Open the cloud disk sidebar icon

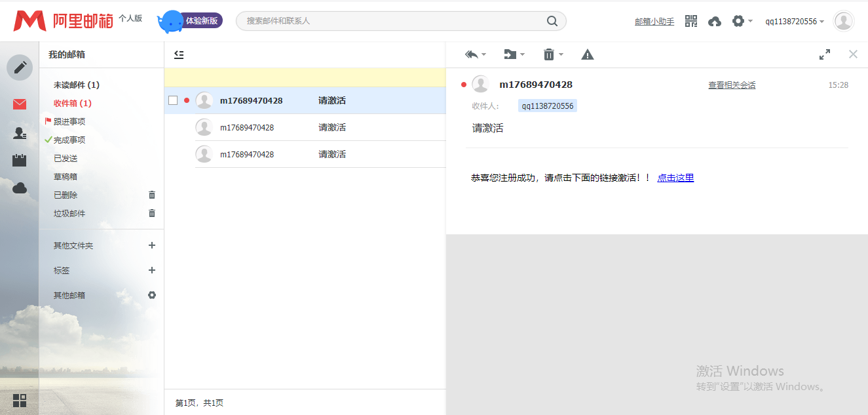(20, 189)
